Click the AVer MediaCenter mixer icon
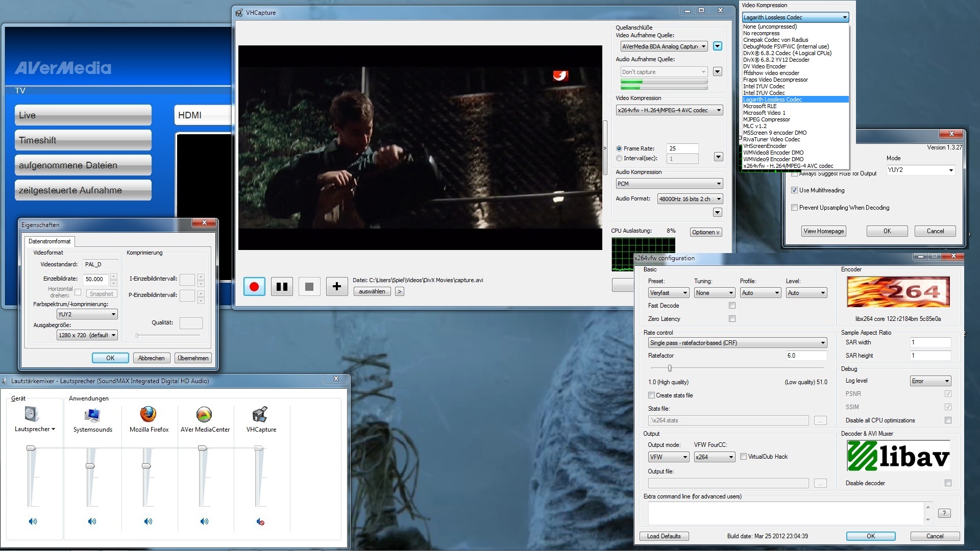The width and height of the screenshot is (980, 551). click(x=204, y=414)
